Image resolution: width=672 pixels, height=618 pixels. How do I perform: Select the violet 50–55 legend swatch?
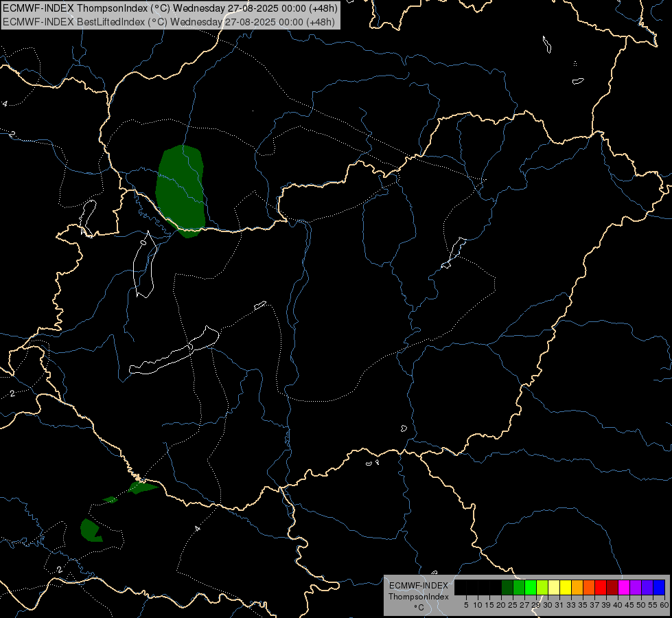[x=647, y=587]
